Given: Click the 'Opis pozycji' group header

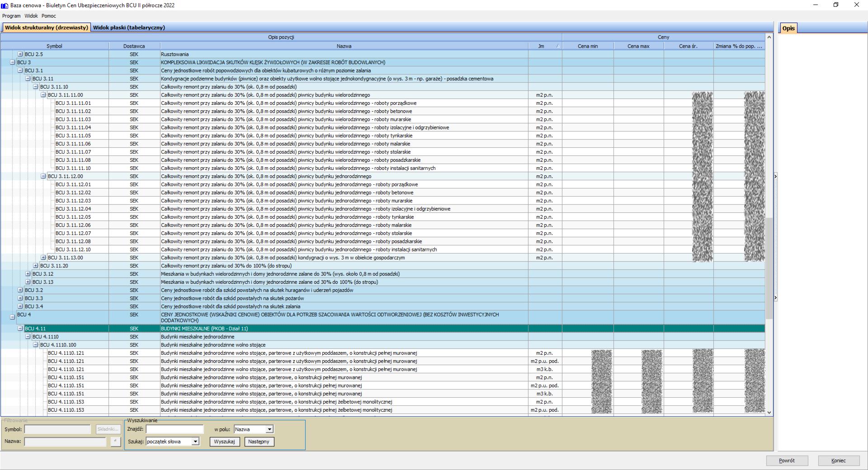Looking at the screenshot, I should click(x=281, y=37).
